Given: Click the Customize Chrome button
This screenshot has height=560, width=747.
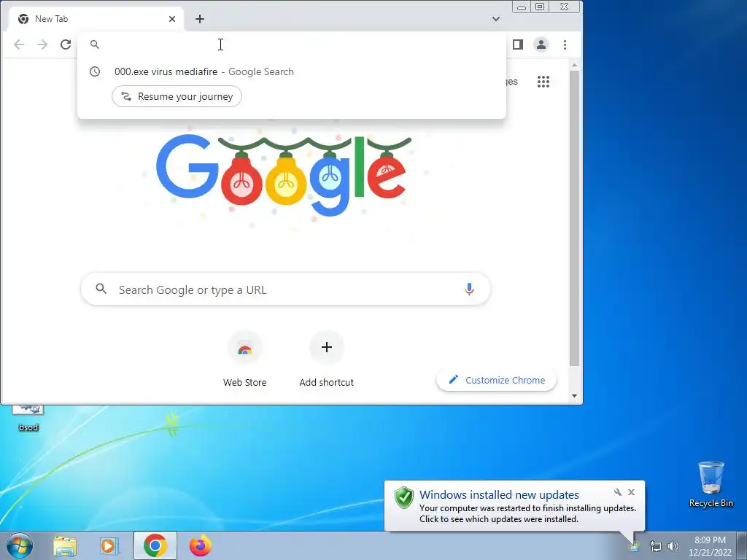Looking at the screenshot, I should pyautogui.click(x=496, y=380).
